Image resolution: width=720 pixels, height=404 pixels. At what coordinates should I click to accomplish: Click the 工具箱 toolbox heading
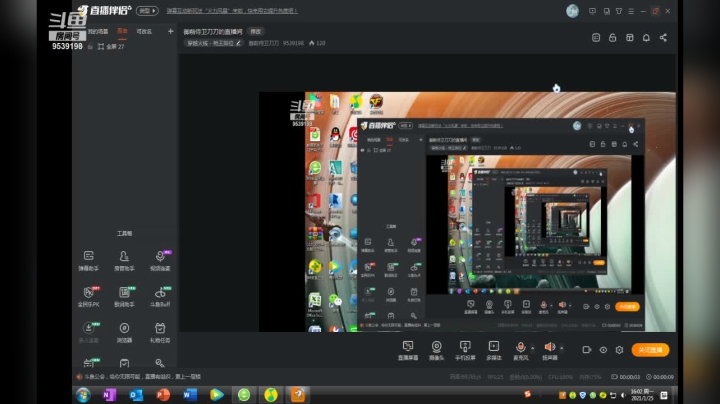click(x=124, y=234)
